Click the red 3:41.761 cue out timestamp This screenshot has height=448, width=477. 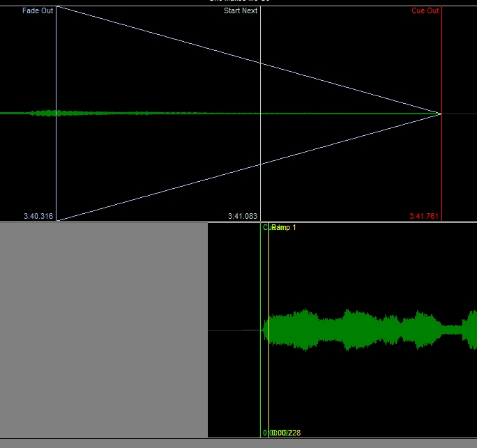coord(424,216)
